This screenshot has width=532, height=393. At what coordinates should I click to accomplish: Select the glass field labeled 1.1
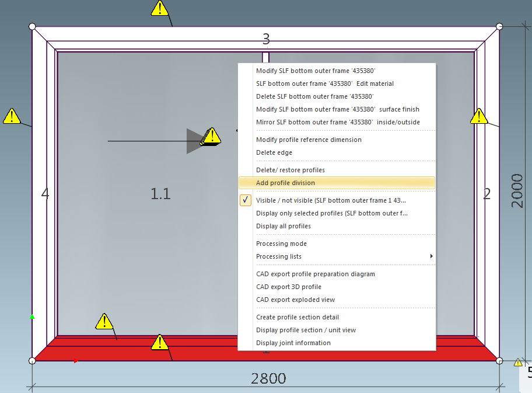[160, 194]
